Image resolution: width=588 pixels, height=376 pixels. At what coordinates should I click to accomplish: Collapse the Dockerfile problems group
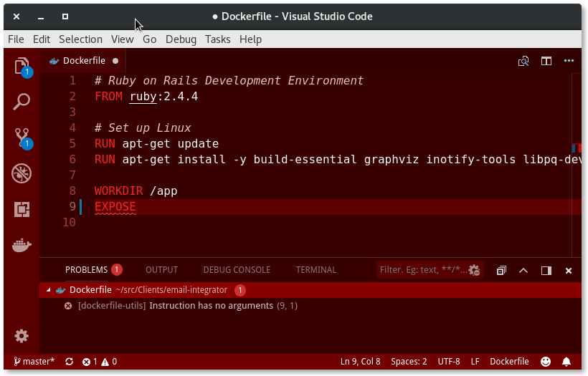(48, 290)
